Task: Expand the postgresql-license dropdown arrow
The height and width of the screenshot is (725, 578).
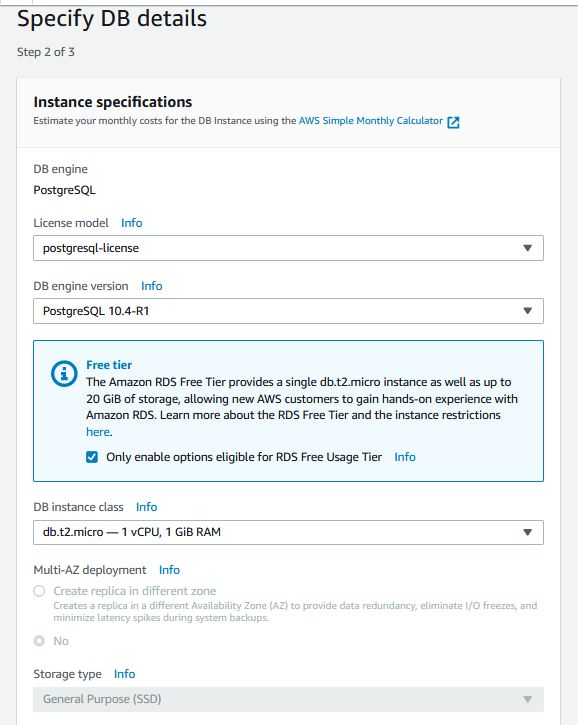Action: 527,248
